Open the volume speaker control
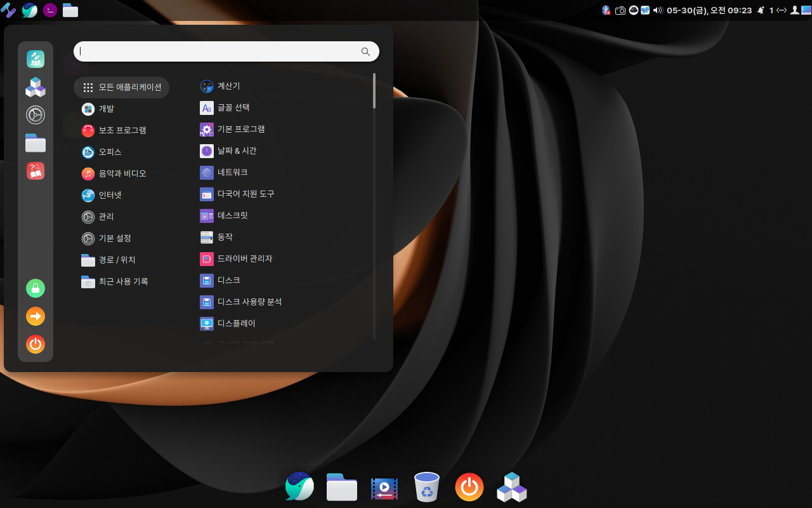Screen dimensions: 812x508 pyautogui.click(x=658, y=10)
